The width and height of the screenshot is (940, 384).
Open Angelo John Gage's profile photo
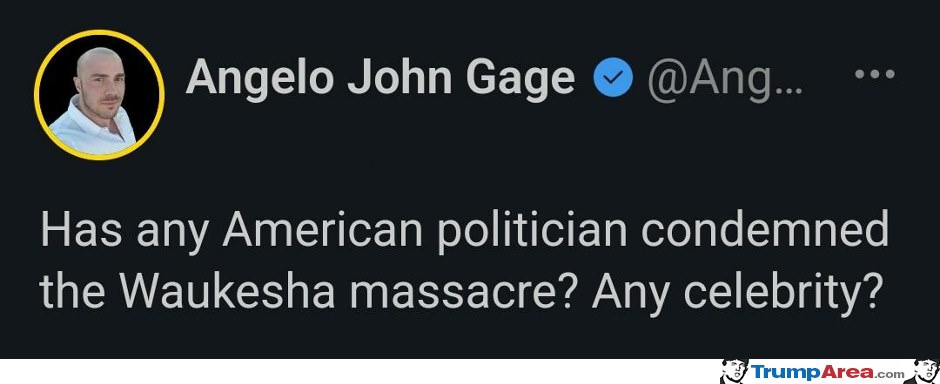coord(100,95)
